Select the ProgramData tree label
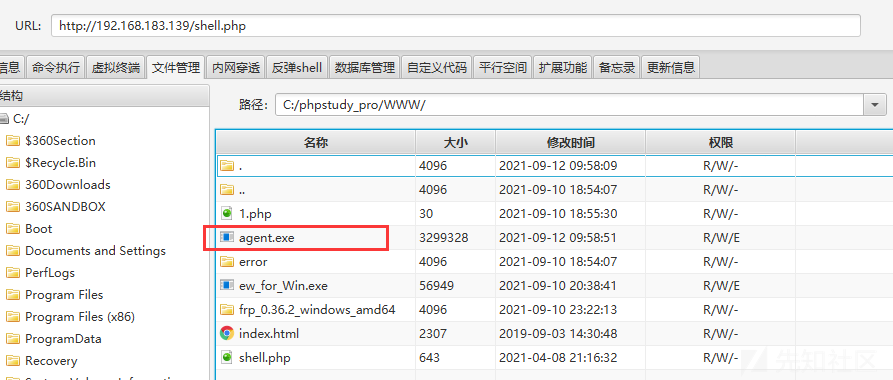 [x=63, y=339]
